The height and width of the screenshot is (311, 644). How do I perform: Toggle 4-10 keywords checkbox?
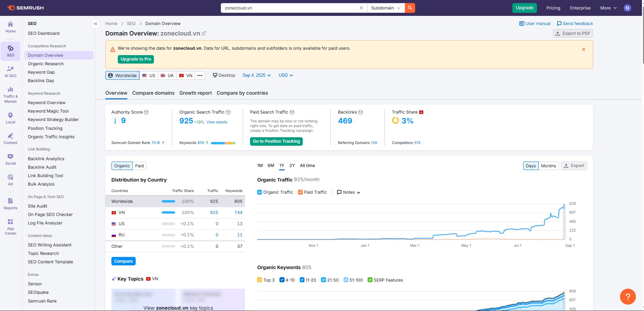[x=282, y=280]
